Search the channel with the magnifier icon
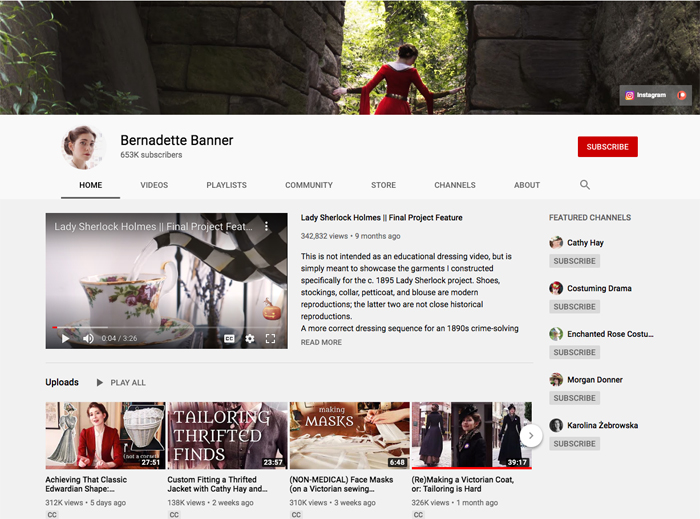The height and width of the screenshot is (519, 700). click(585, 185)
